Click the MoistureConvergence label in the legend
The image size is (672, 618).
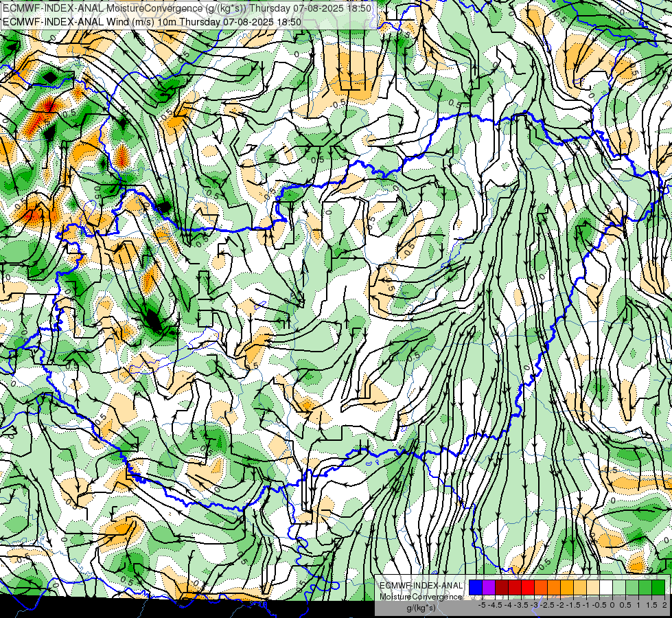[421, 597]
